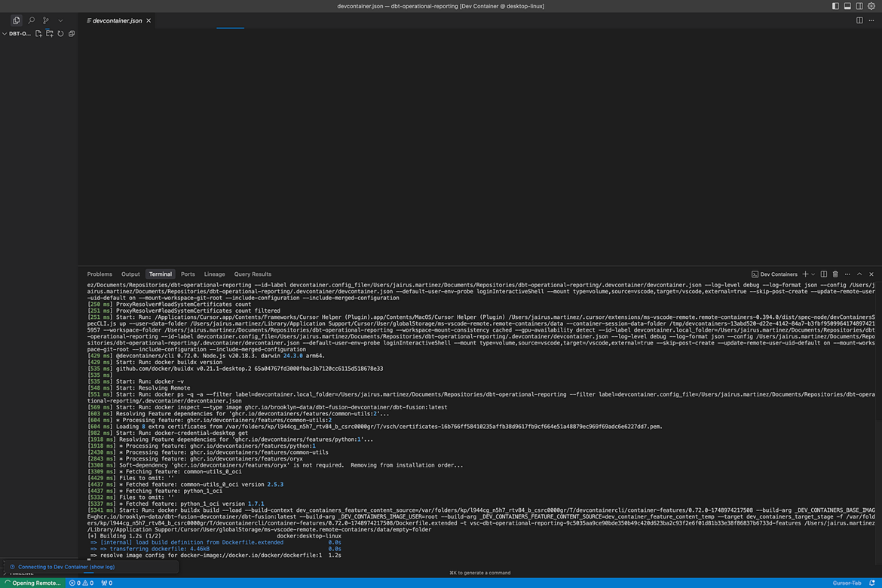Maximize the panel with the chevron icon
The image size is (882, 588).
click(x=859, y=274)
